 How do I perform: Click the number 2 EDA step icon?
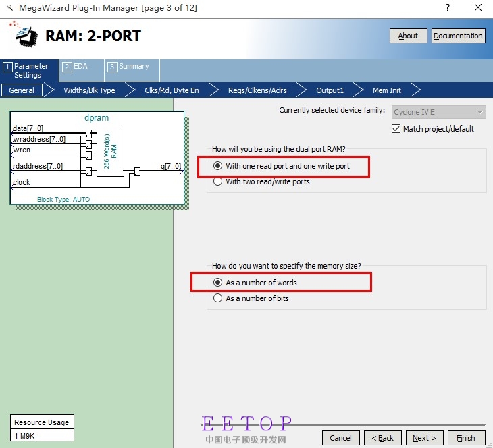(x=67, y=67)
